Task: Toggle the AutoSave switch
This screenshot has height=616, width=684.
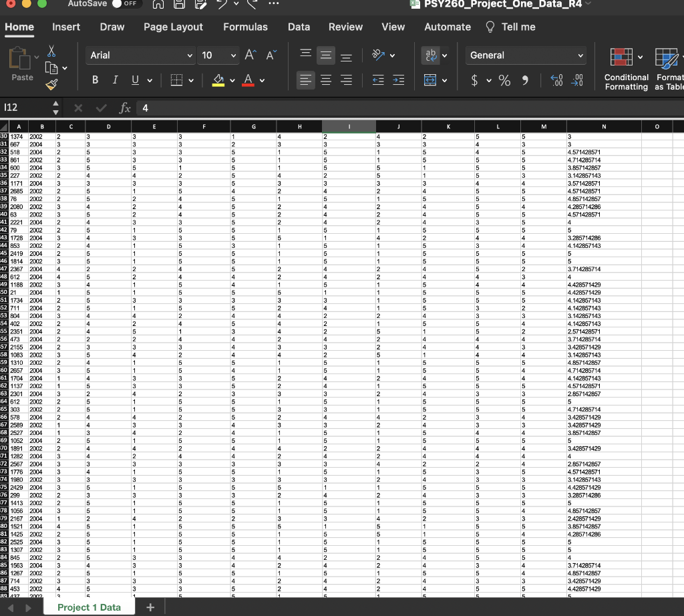Action: 126,3
